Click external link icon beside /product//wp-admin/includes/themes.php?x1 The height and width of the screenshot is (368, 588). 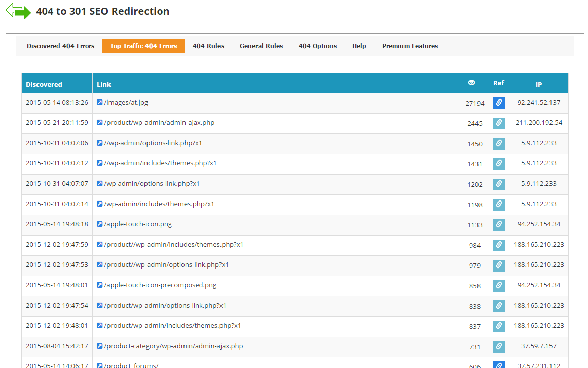click(x=100, y=244)
